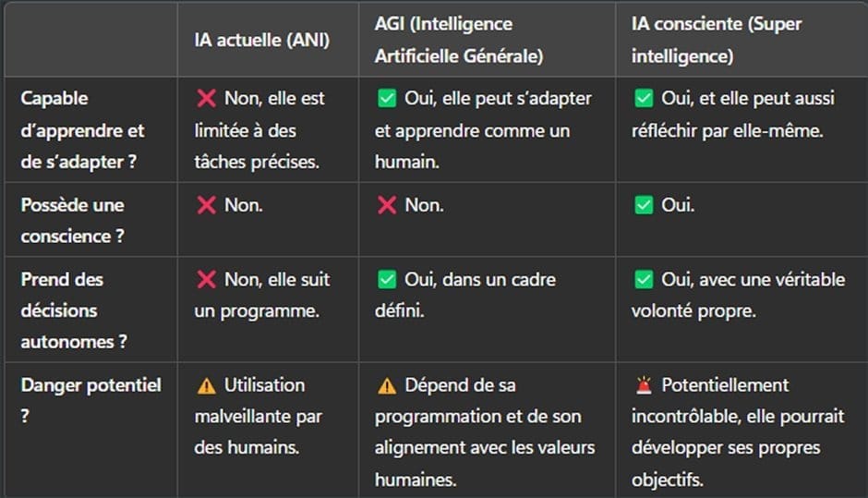This screenshot has width=868, height=498.
Task: Click green checkmark beside 'Oui, et elle peut aussi'
Action: click(x=644, y=99)
